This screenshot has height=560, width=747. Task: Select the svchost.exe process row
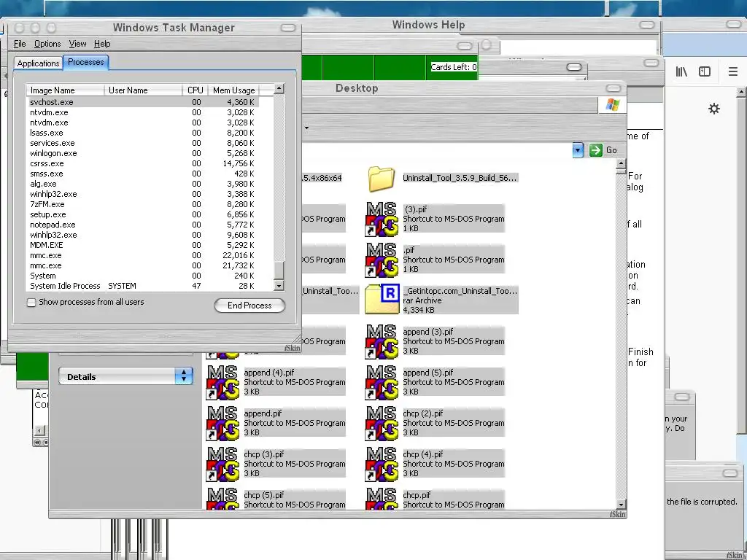[142, 102]
